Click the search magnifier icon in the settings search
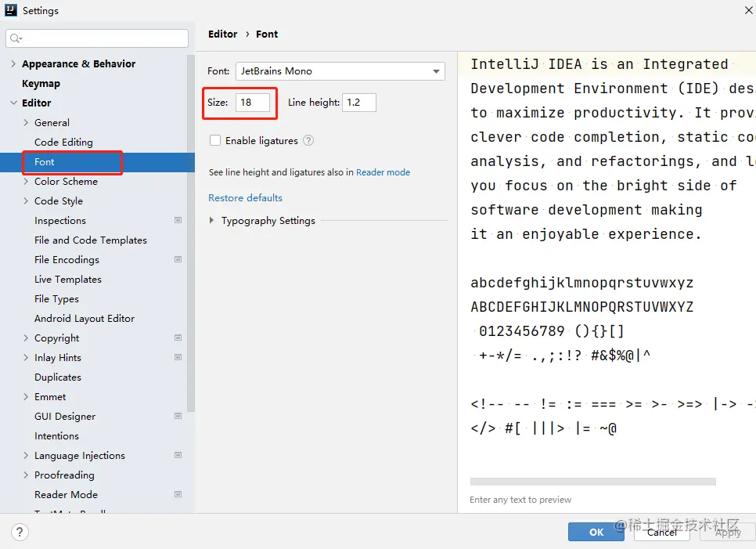Image resolution: width=756 pixels, height=549 pixels. tap(16, 38)
